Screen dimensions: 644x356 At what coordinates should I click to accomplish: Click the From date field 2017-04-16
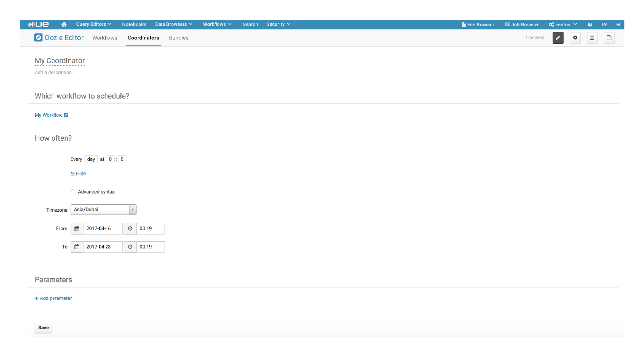pos(103,229)
